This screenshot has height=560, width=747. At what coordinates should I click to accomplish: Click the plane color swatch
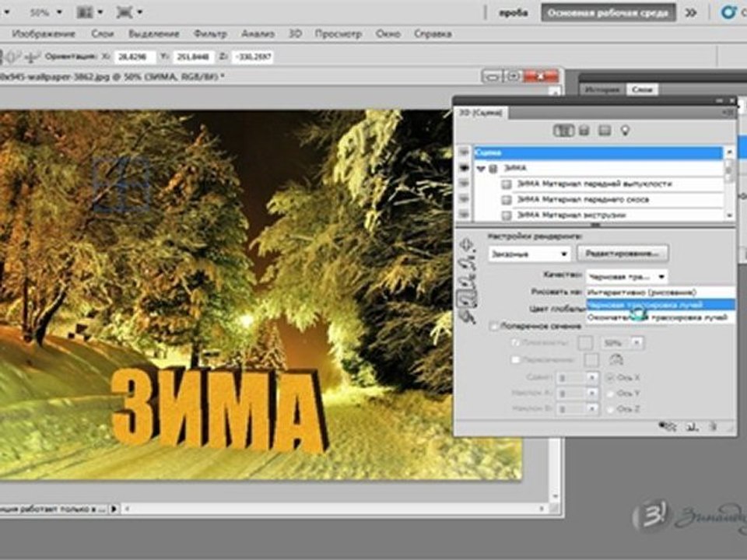tap(585, 342)
